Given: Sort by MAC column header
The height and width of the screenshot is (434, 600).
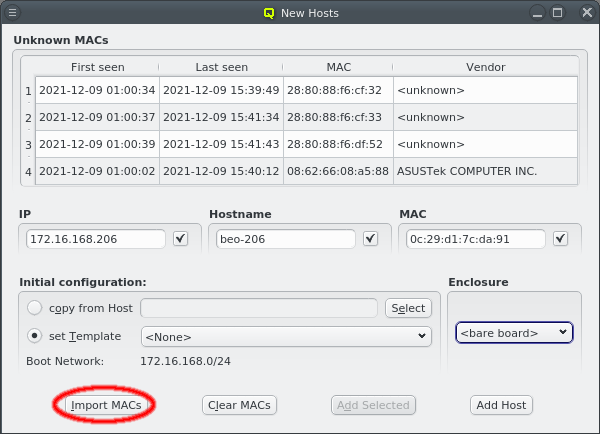Looking at the screenshot, I should coord(338,67).
